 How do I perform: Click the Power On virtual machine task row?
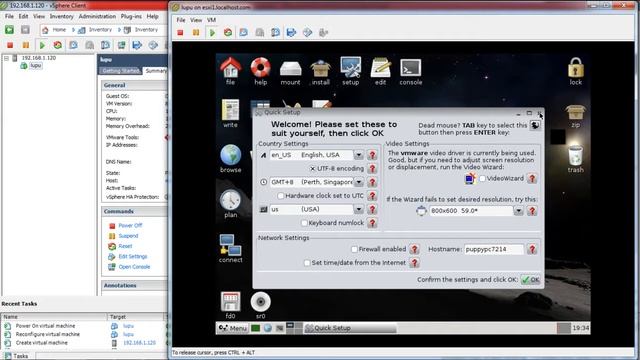84,326
